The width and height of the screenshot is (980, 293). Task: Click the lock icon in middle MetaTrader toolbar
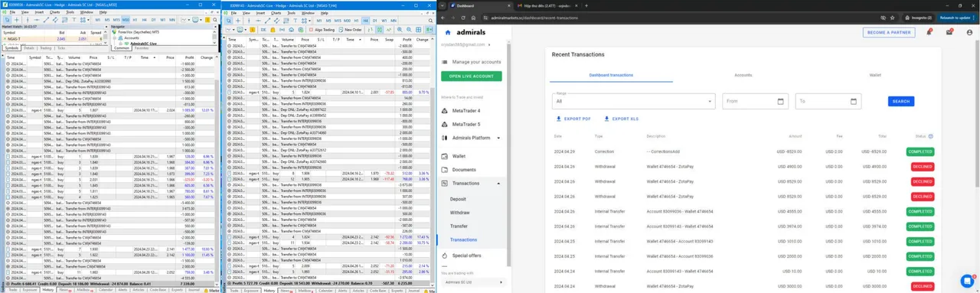(x=273, y=30)
